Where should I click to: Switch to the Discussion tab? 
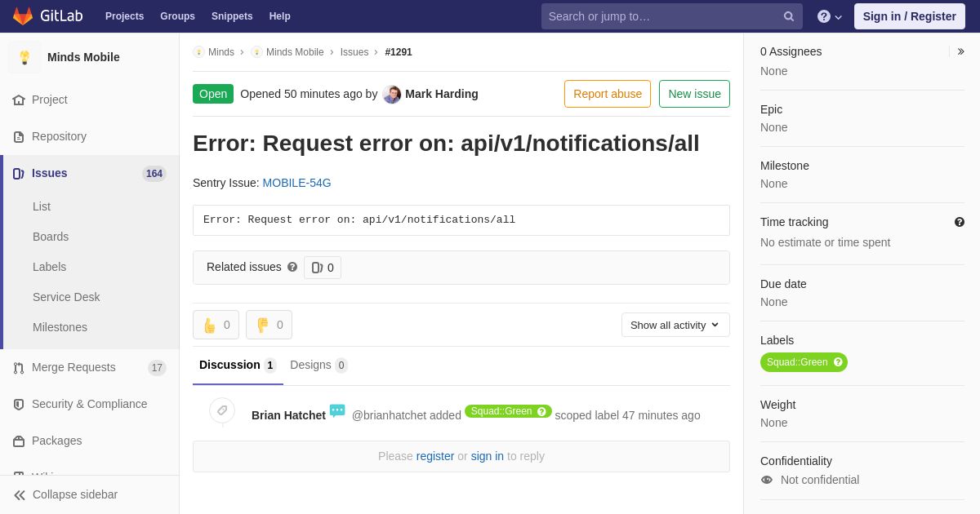point(238,365)
